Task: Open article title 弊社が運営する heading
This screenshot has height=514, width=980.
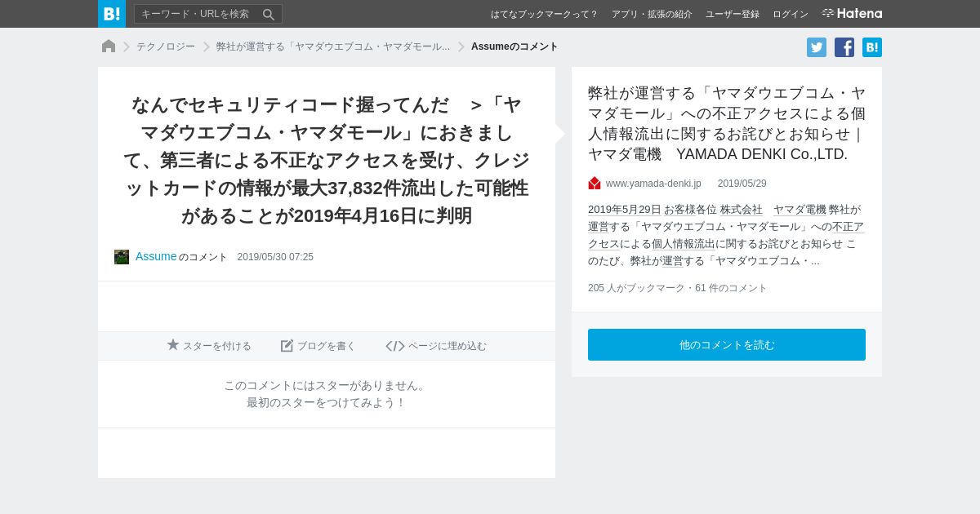Action: pyautogui.click(x=727, y=123)
